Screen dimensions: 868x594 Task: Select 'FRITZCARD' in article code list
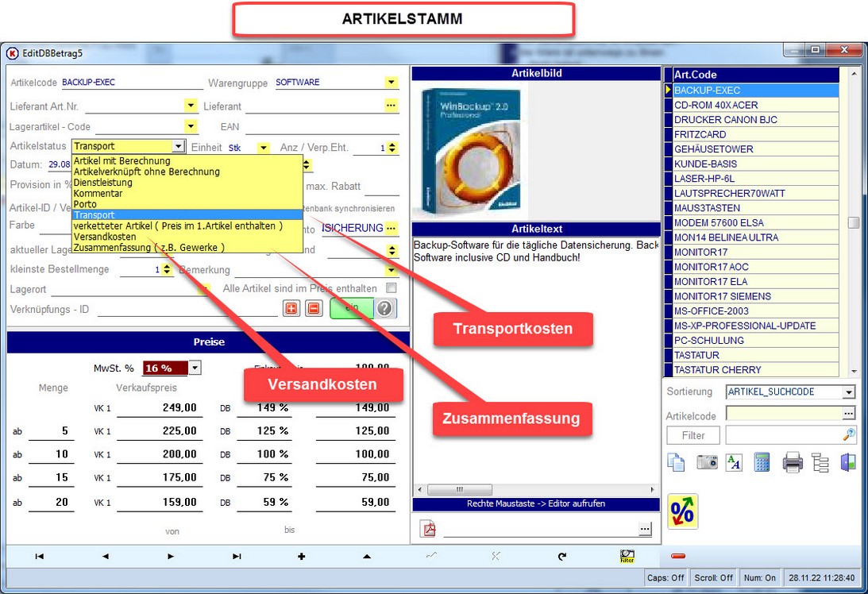(700, 134)
